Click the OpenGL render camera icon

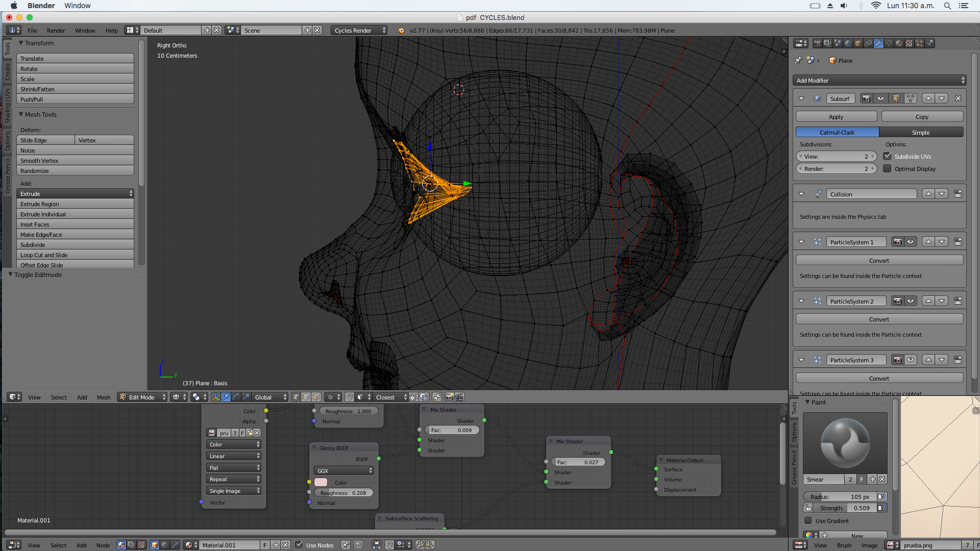(x=449, y=397)
